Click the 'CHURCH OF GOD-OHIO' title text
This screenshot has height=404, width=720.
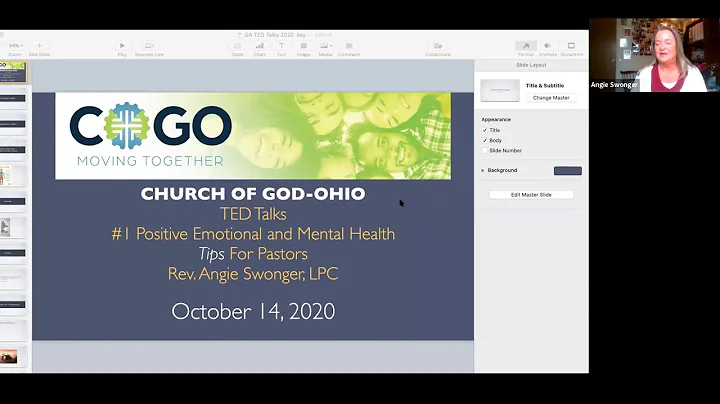point(253,194)
